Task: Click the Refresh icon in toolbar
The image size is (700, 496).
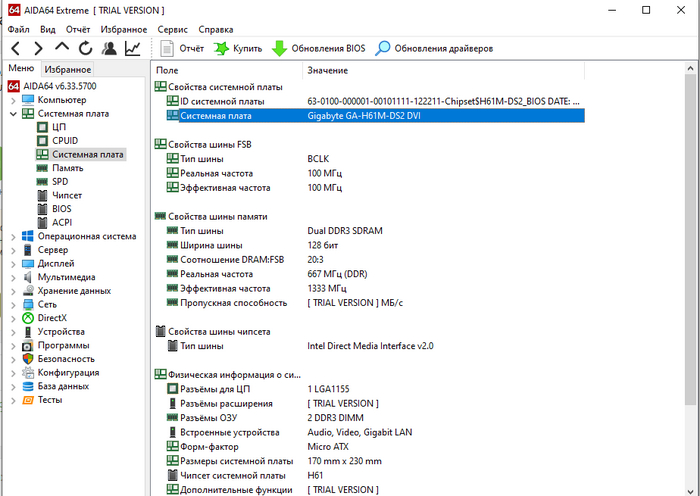Action: click(85, 48)
